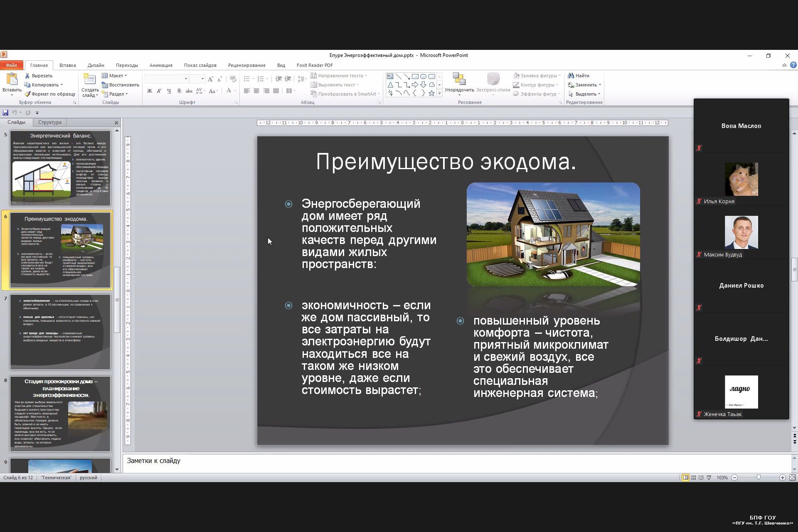
Task: Close the slides thumbnail pane
Action: click(116, 123)
